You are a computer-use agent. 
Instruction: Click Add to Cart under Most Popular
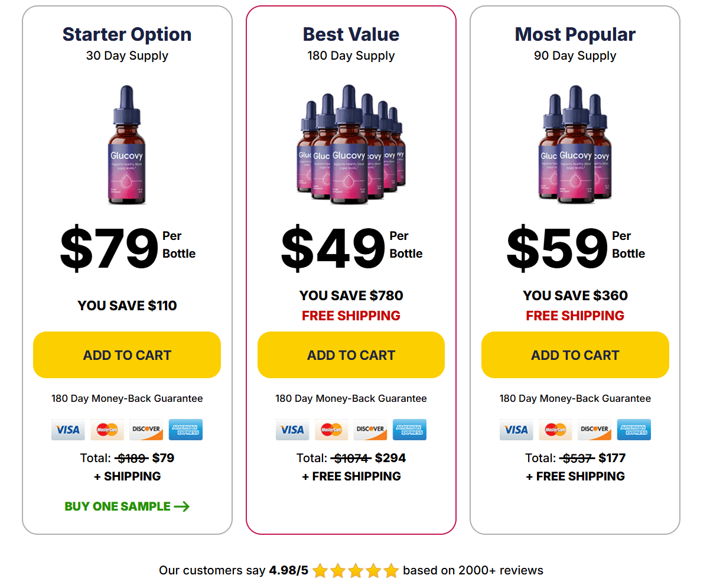[575, 355]
